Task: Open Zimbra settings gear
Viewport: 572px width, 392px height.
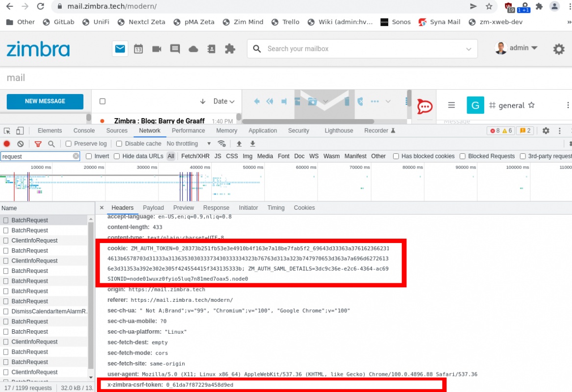Action: click(x=559, y=49)
